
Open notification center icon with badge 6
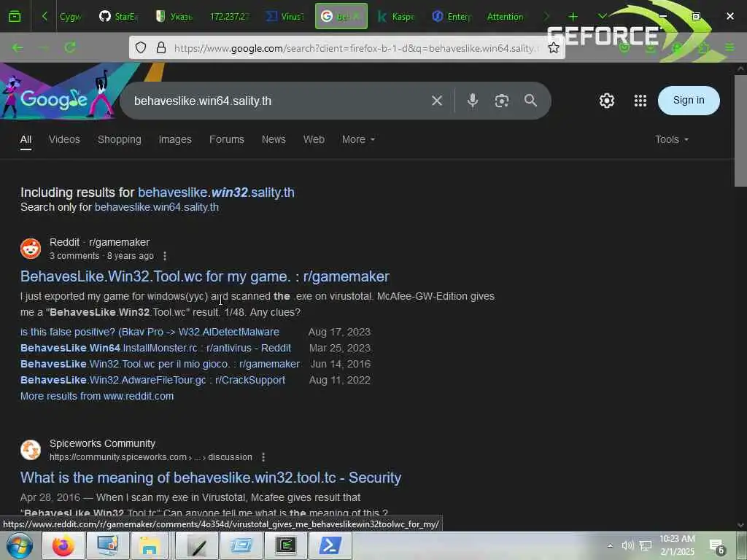pos(717,546)
